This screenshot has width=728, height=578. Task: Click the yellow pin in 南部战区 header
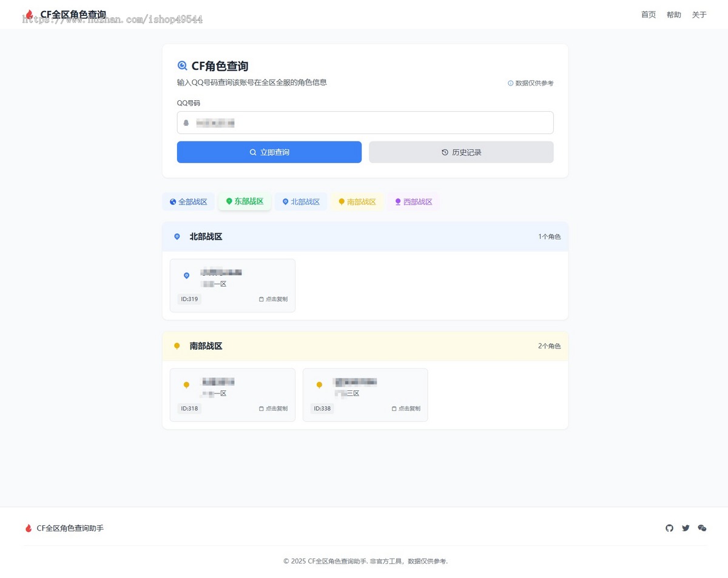point(177,346)
